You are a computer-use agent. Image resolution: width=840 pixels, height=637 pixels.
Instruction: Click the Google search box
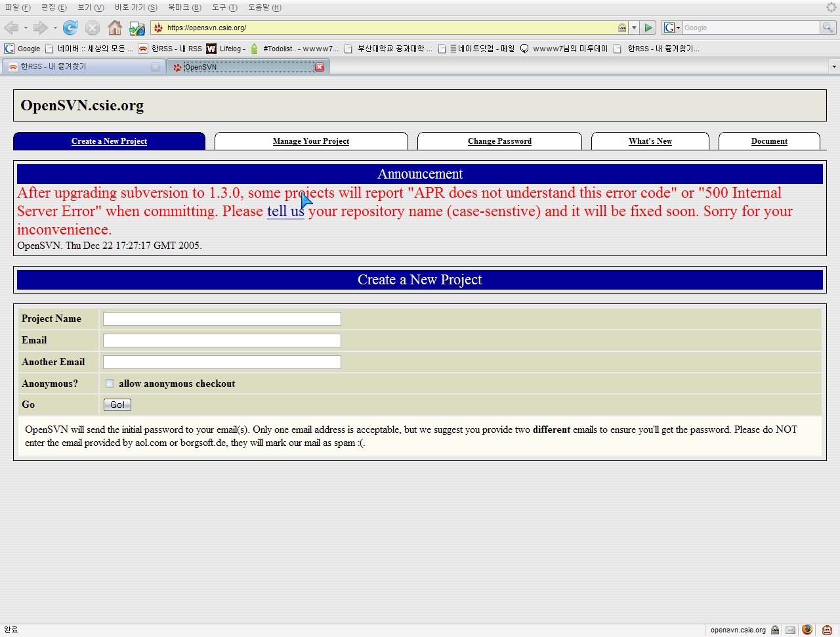751,28
